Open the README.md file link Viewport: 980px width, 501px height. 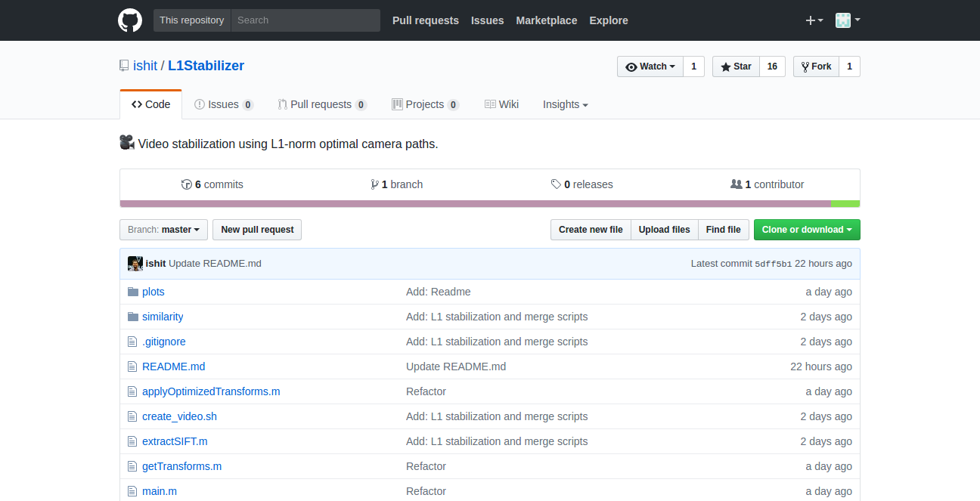(173, 366)
